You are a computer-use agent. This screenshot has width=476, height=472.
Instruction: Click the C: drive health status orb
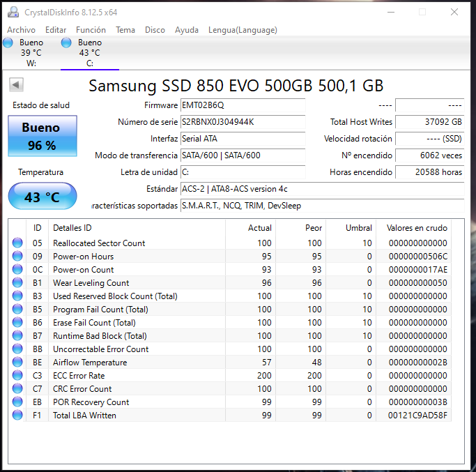pyautogui.click(x=66, y=43)
